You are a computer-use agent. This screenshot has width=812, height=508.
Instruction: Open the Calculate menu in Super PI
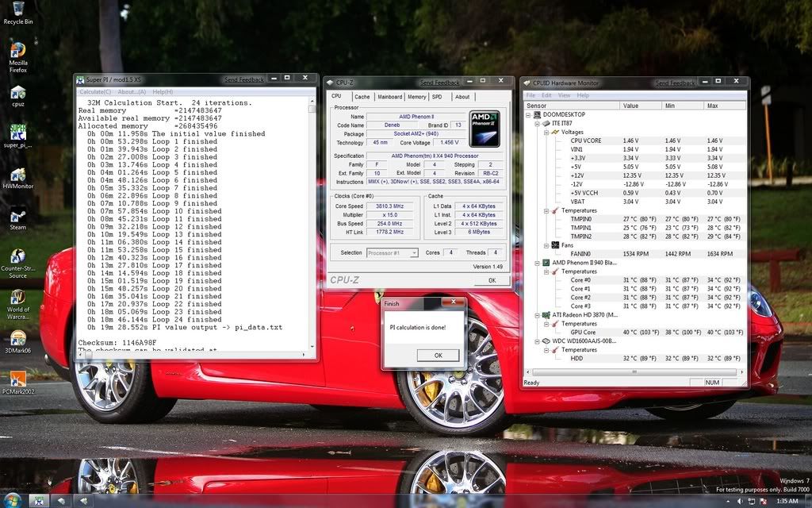(x=95, y=92)
